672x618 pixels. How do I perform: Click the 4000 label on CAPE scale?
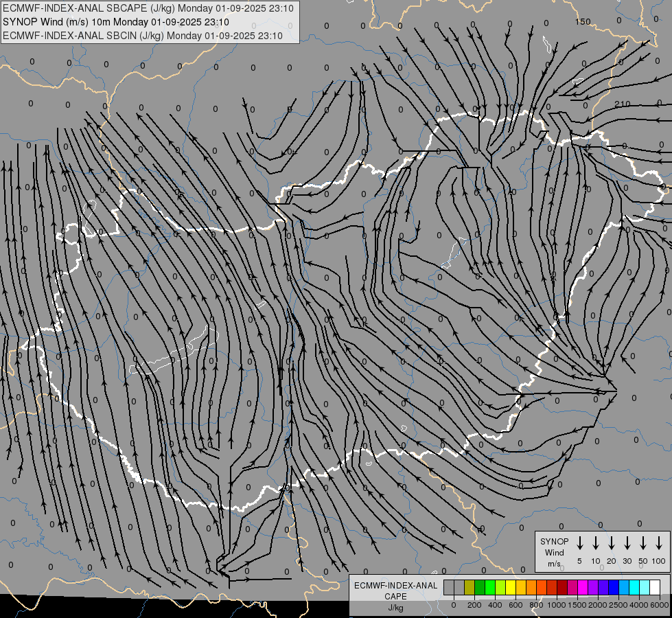pos(639,605)
